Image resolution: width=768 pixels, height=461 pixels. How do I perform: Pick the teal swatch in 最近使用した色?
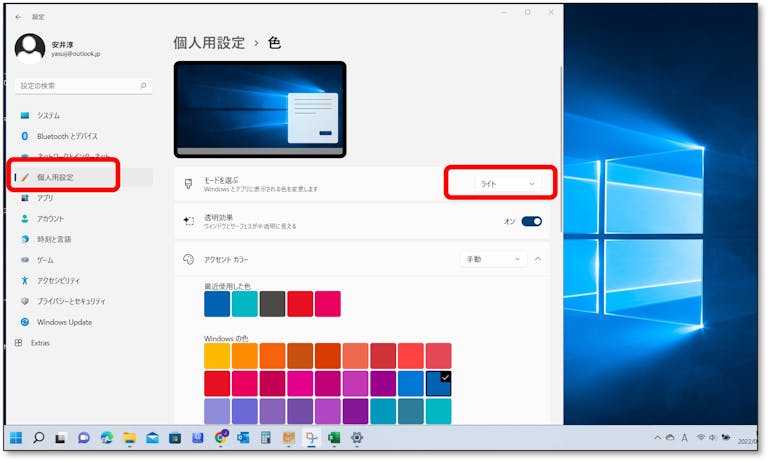[244, 304]
